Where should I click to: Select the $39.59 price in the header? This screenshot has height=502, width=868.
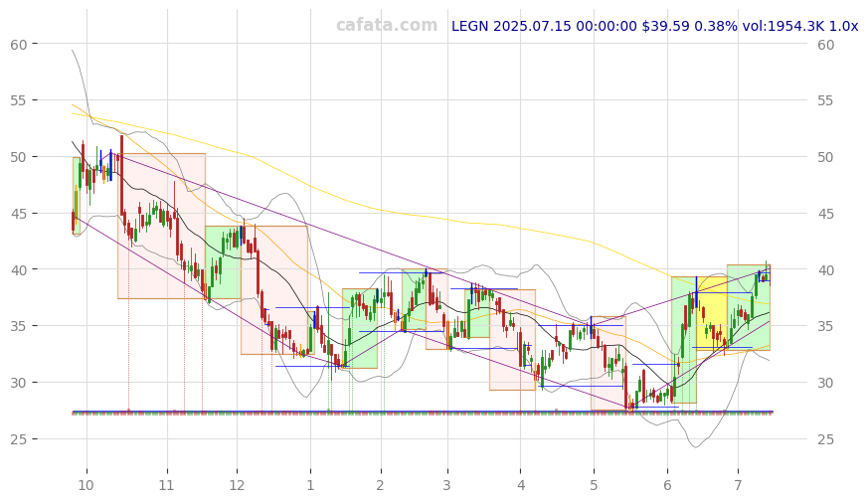tap(666, 26)
